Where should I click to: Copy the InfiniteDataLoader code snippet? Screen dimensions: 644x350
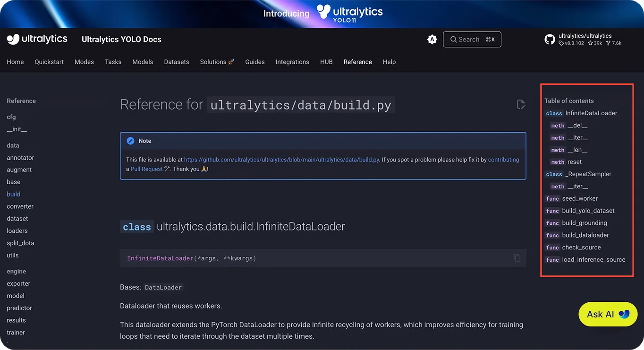pos(517,258)
